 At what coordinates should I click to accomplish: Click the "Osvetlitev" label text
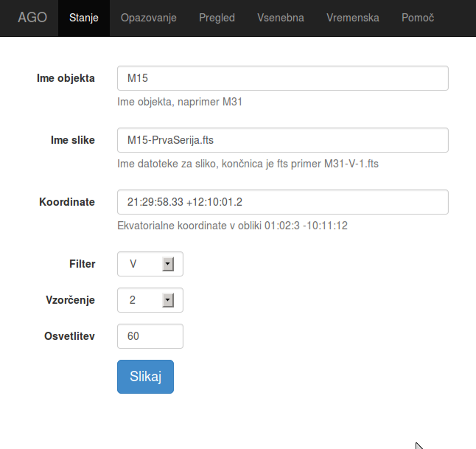[x=69, y=336]
